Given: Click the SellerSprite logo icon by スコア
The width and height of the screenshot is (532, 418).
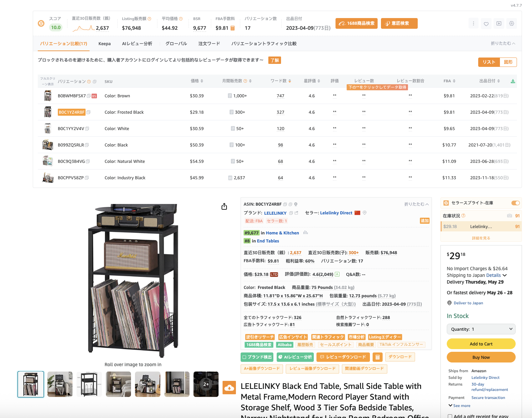Looking at the screenshot, I should (41, 23).
